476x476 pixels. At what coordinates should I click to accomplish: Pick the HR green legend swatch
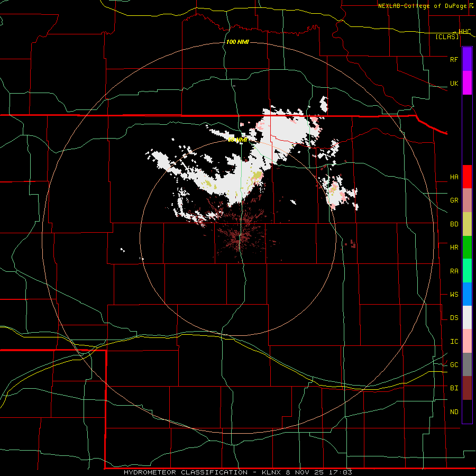tap(467, 248)
